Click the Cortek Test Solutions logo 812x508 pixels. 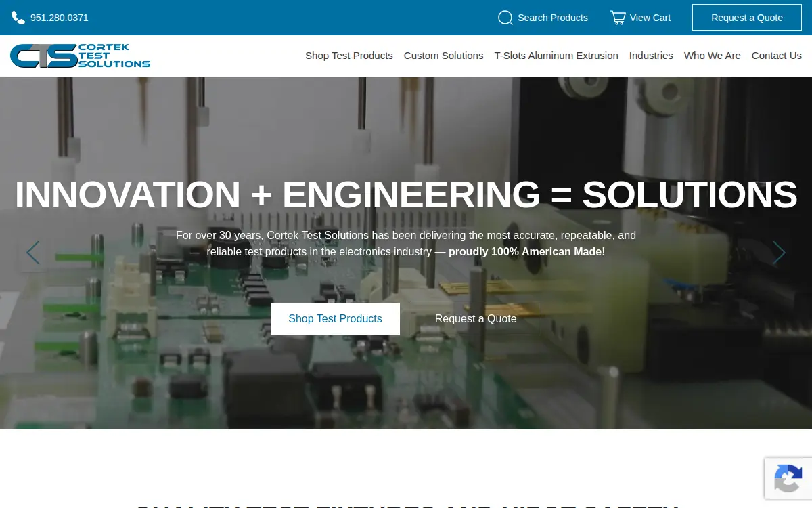point(81,56)
